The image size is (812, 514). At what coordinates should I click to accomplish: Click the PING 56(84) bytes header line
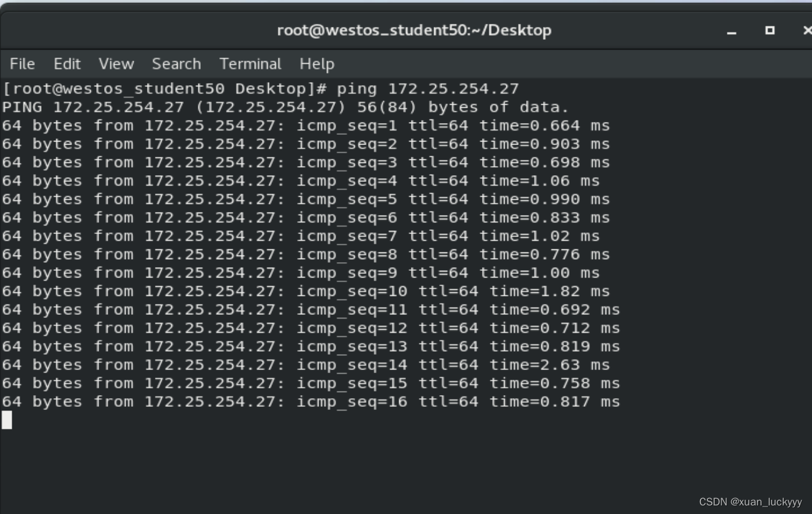[x=285, y=107]
